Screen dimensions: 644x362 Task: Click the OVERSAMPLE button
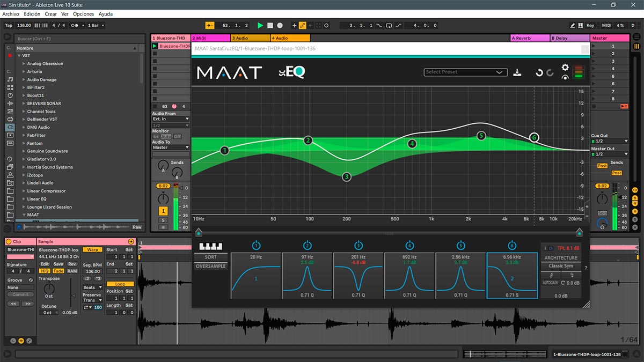coord(210,267)
